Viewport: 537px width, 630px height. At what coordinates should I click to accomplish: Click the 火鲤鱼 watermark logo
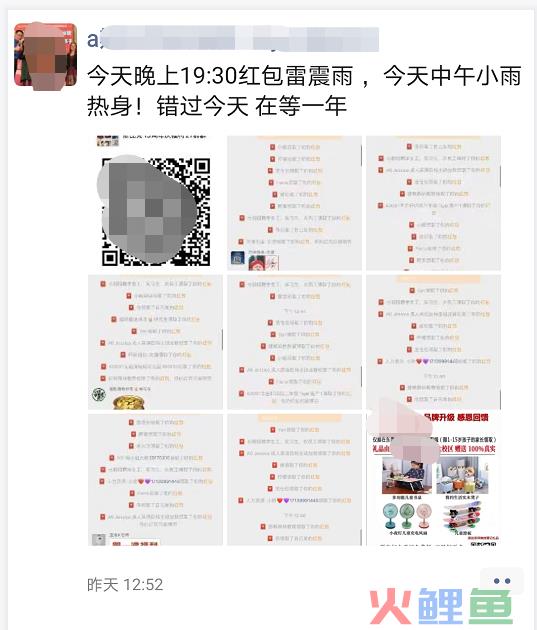pyautogui.click(x=441, y=607)
